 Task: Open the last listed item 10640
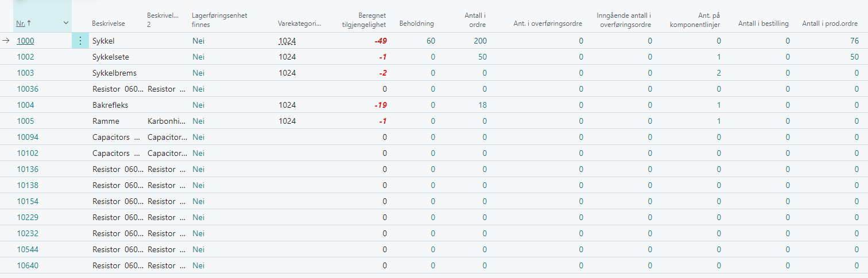[28, 265]
